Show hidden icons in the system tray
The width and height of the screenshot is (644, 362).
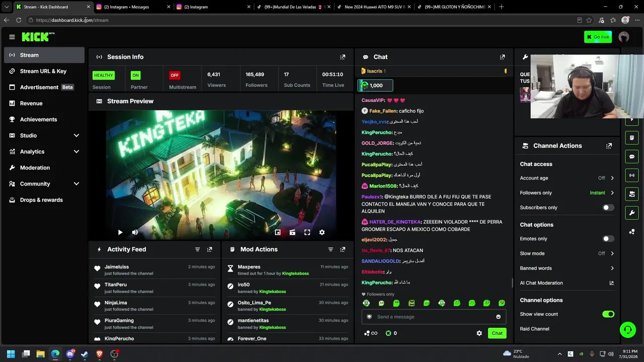click(x=559, y=354)
